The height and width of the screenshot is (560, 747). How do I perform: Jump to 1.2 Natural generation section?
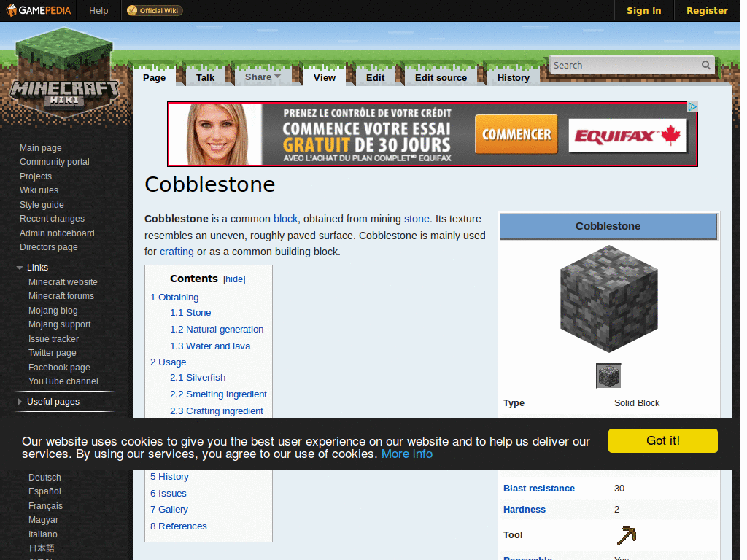(x=217, y=329)
